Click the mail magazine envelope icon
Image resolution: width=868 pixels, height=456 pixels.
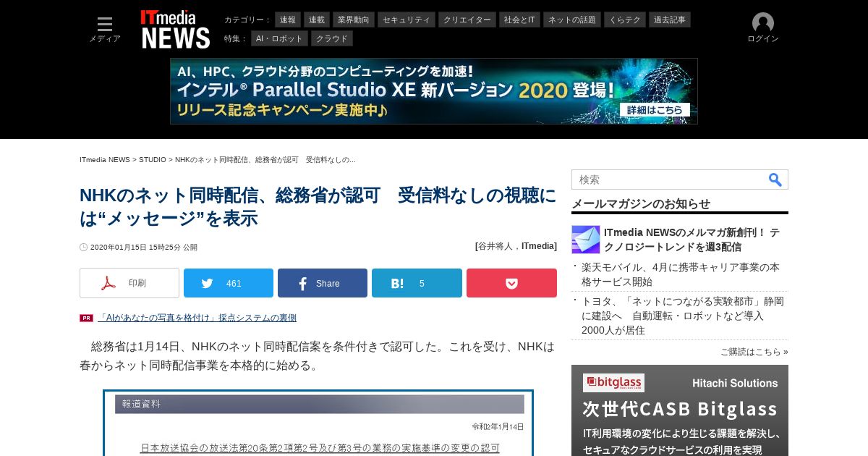point(586,240)
